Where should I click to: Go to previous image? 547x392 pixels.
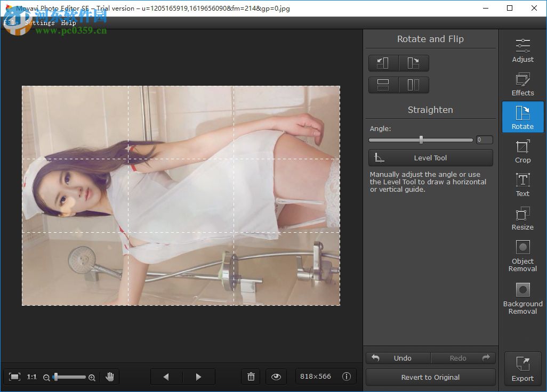click(x=166, y=377)
